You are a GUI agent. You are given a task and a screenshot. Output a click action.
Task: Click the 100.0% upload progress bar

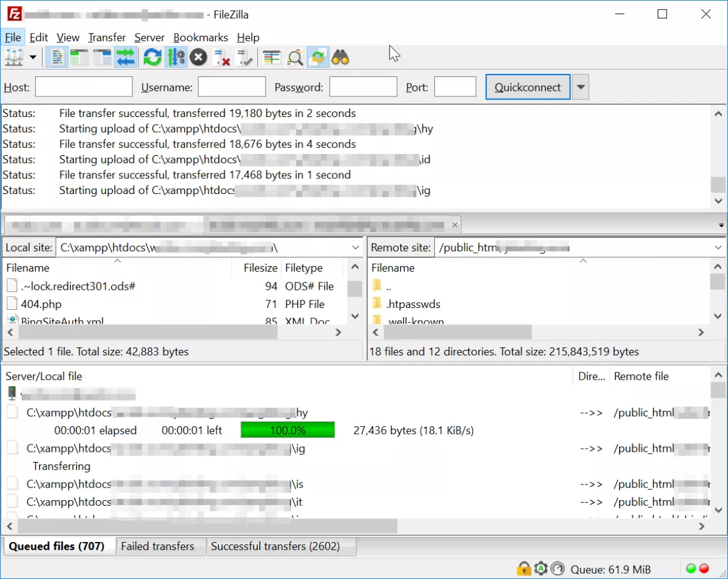(288, 430)
